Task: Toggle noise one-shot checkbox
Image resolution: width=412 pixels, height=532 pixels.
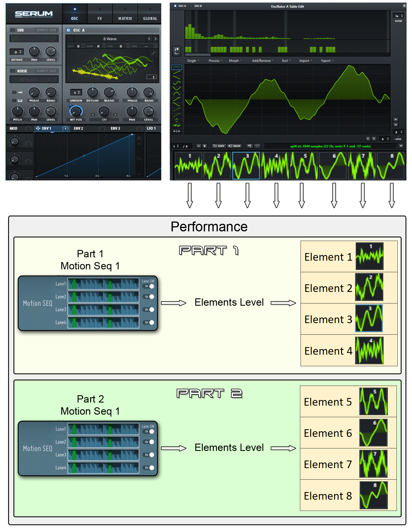Action: point(14,92)
